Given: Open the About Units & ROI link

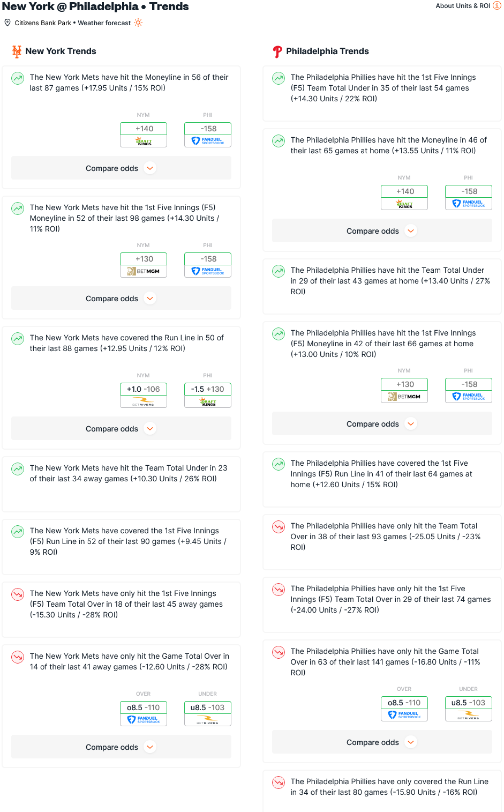Looking at the screenshot, I should (x=463, y=6).
